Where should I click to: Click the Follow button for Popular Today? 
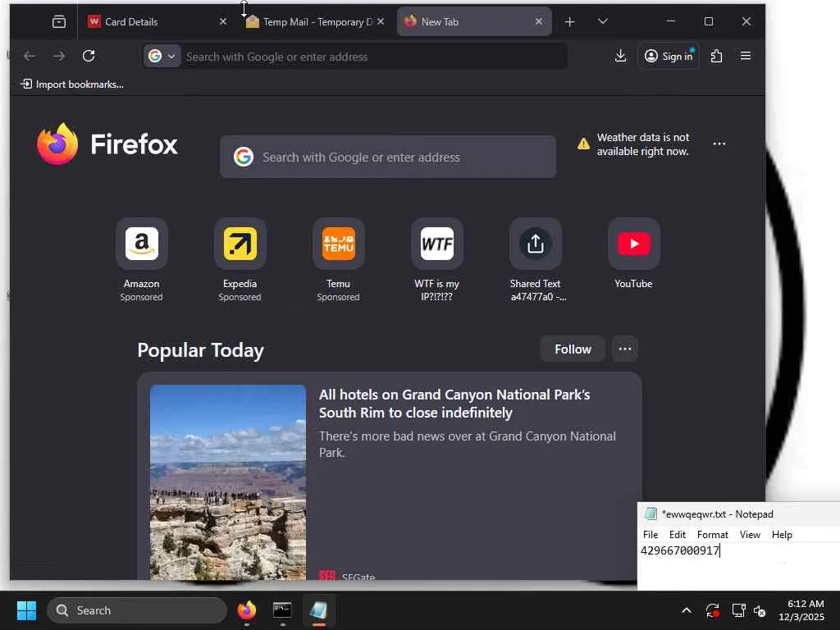tap(573, 349)
